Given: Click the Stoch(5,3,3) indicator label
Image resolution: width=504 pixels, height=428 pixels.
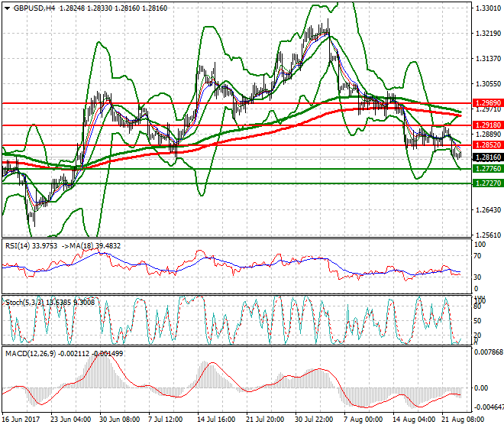Looking at the screenshot, I should point(23,303).
